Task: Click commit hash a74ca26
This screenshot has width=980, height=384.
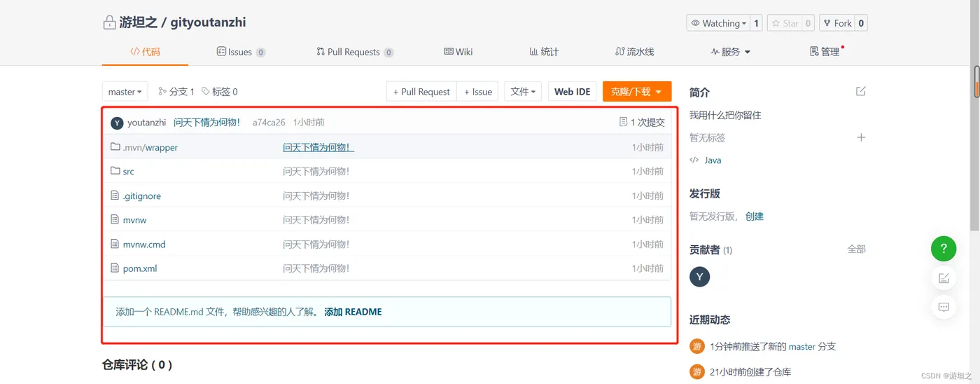Action: (x=269, y=123)
